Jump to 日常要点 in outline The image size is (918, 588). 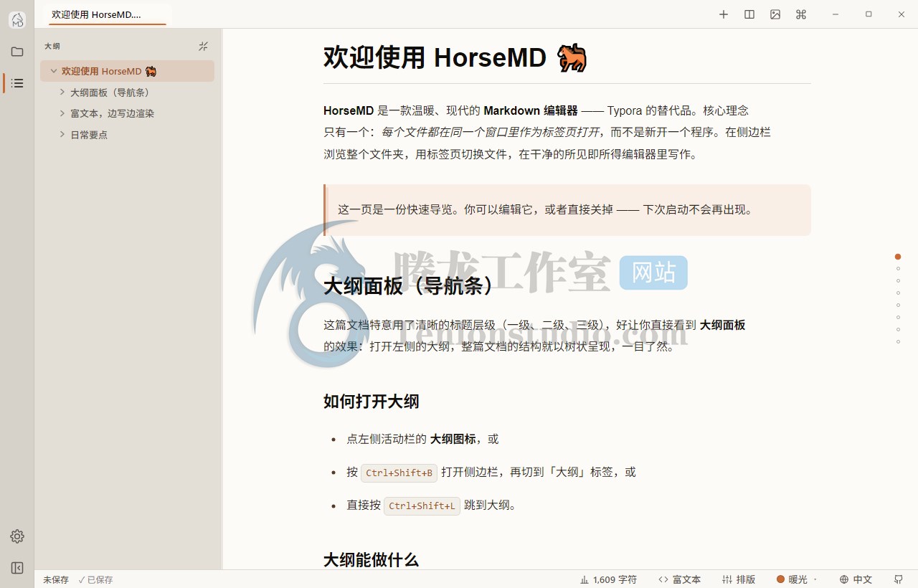[89, 135]
